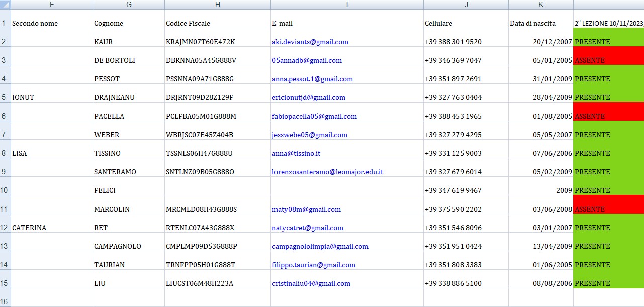Open email link natycatret@gmail.com
Viewport: 644px width, 307px height.
[308, 228]
